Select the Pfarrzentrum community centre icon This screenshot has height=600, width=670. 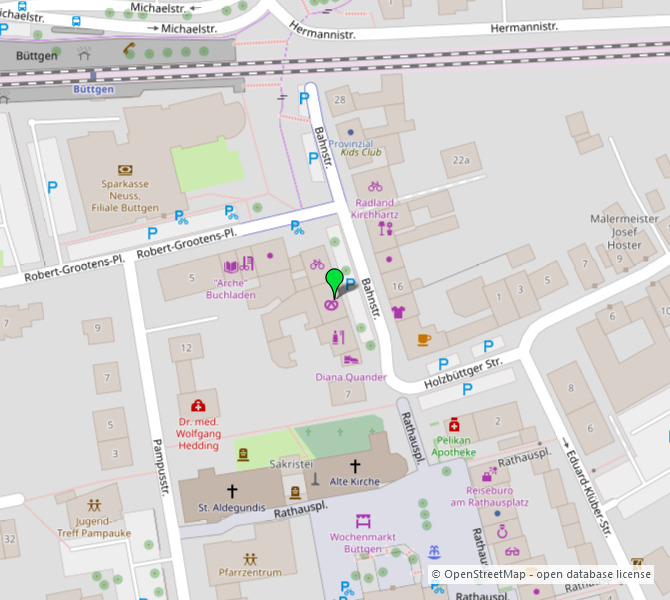[250, 558]
